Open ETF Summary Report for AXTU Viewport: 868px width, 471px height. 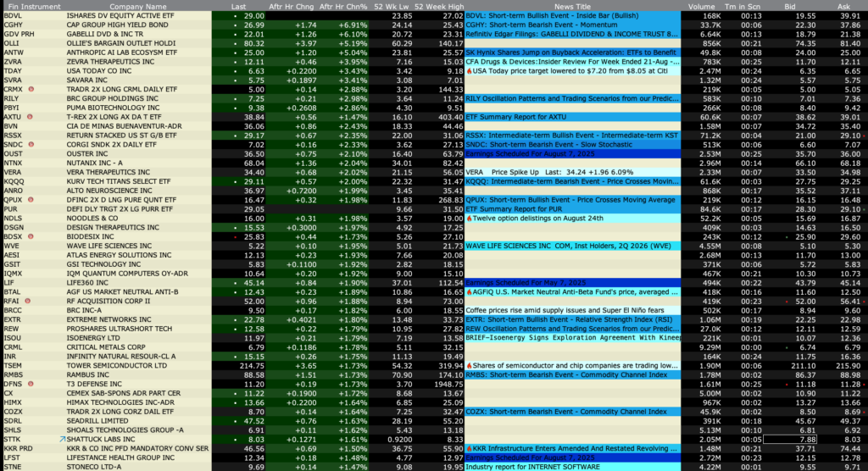[572, 117]
